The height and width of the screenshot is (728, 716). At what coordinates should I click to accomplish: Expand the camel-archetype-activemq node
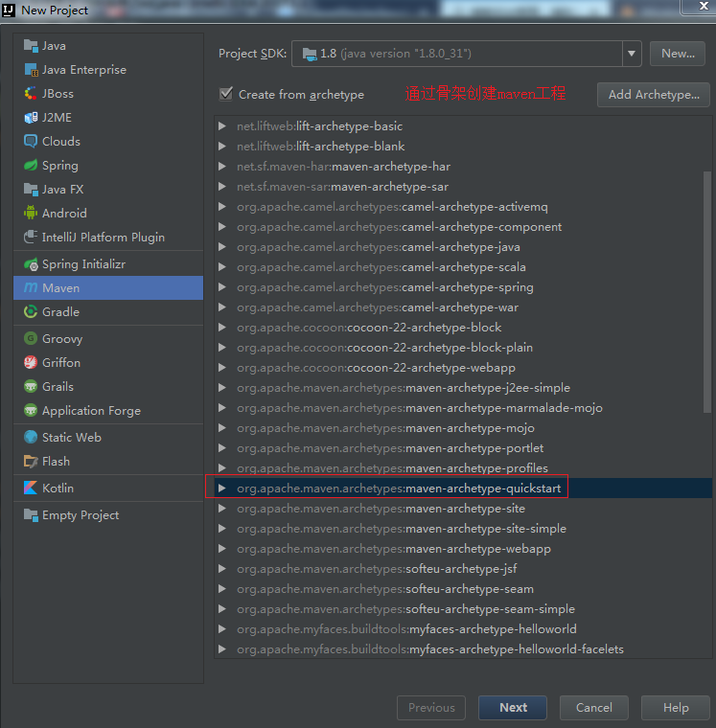click(x=222, y=207)
